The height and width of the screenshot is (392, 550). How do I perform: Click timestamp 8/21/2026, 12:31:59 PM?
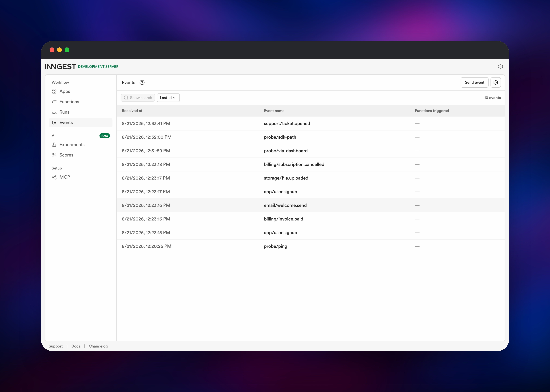tap(146, 151)
